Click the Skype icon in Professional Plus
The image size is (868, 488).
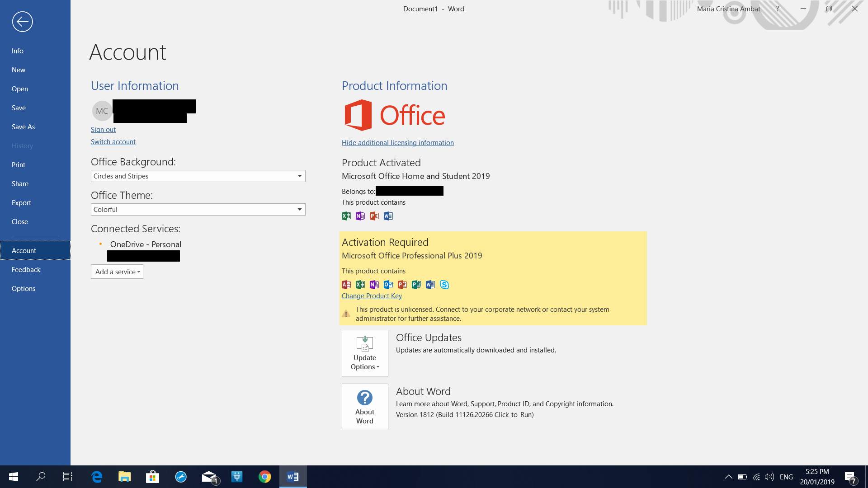[x=444, y=285]
